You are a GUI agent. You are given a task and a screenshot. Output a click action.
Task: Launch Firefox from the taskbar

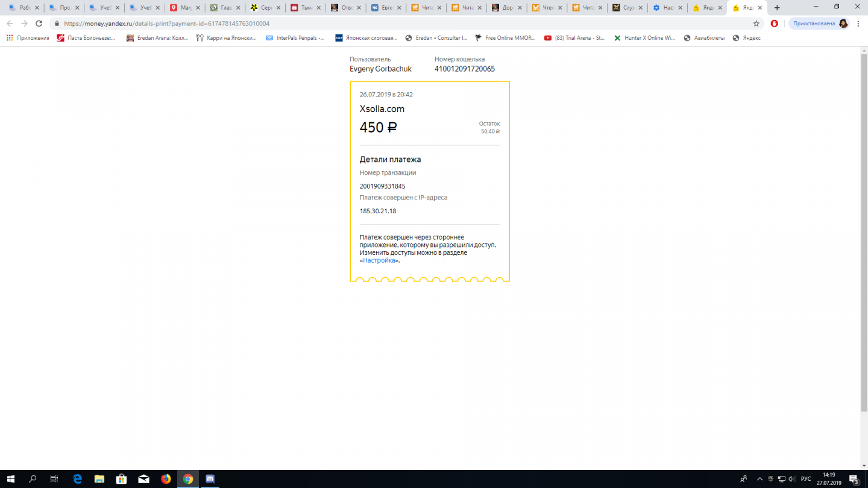point(166,479)
